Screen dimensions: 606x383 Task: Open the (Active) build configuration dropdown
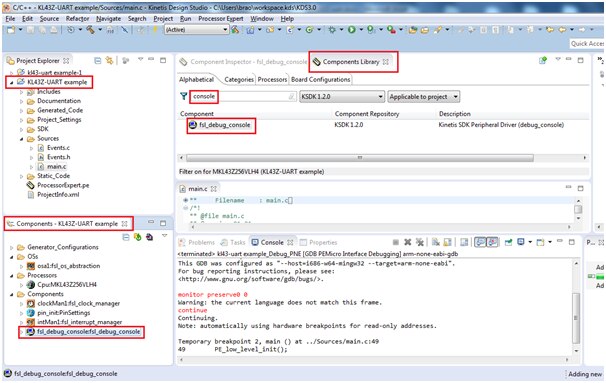[x=197, y=30]
